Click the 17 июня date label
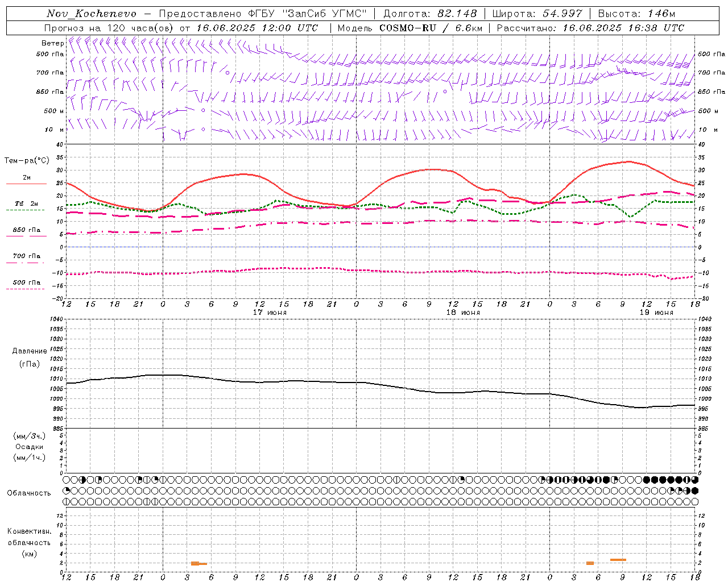This screenshot has width=728, height=582. [x=270, y=313]
